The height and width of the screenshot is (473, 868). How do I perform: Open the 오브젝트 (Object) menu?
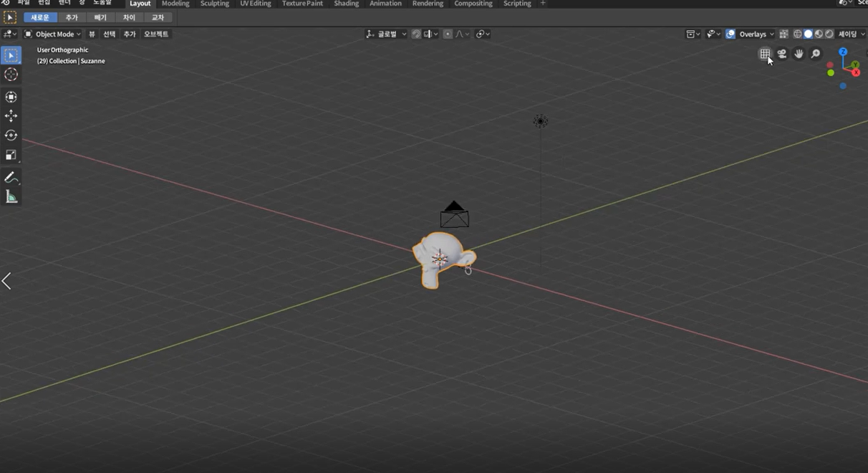pyautogui.click(x=156, y=34)
